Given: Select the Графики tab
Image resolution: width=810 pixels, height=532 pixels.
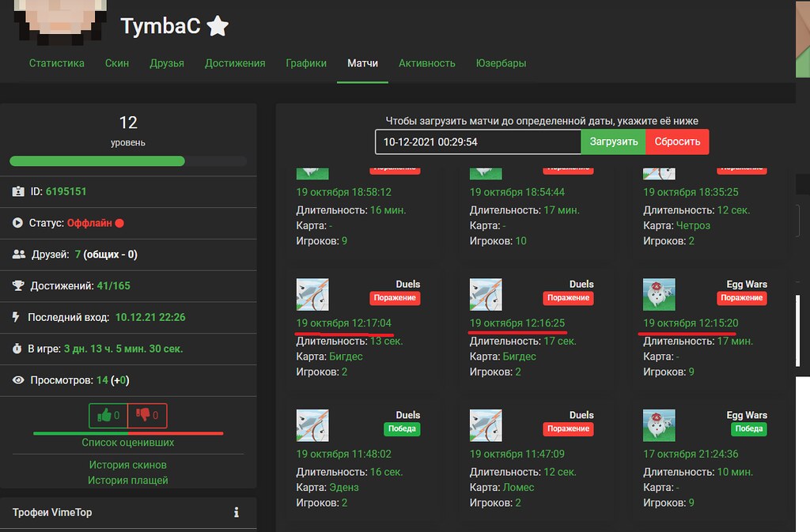Looking at the screenshot, I should 306,63.
